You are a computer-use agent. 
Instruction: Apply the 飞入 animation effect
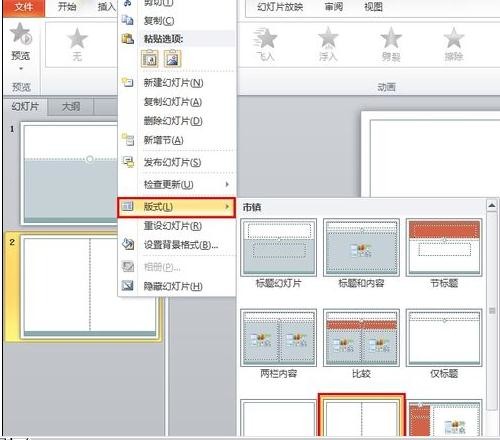[x=265, y=43]
